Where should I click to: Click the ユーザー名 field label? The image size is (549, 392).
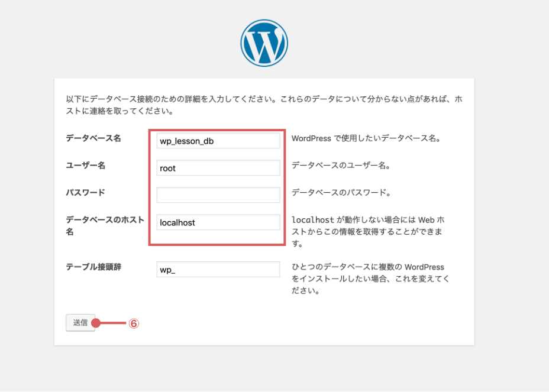click(85, 166)
